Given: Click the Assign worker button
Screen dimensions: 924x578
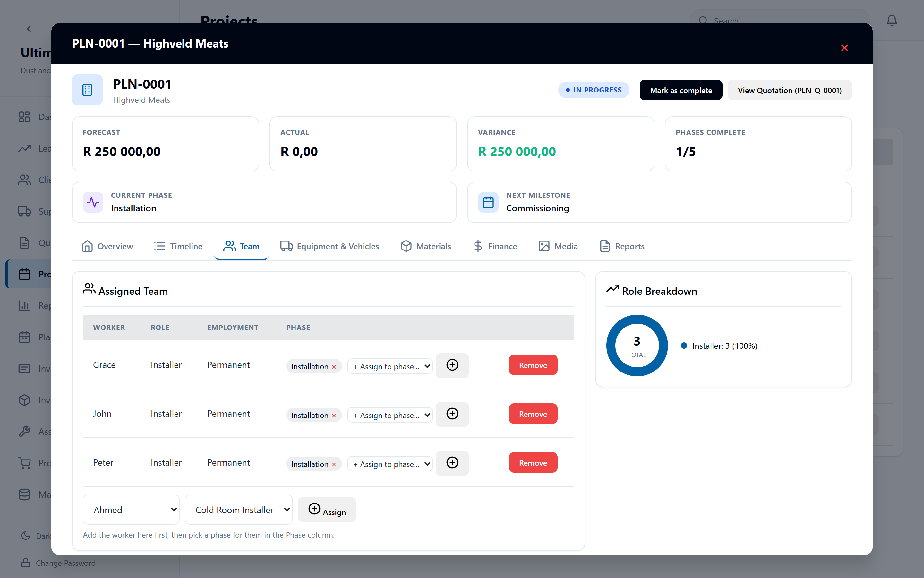Looking at the screenshot, I should [327, 510].
